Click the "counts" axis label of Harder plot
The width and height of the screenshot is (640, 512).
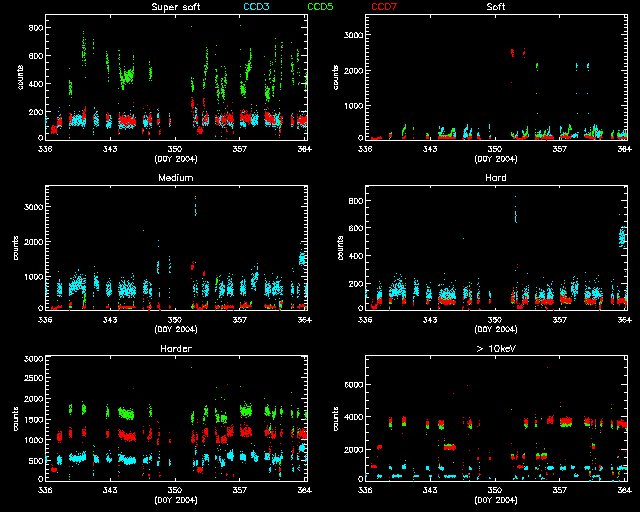[x=16, y=419]
